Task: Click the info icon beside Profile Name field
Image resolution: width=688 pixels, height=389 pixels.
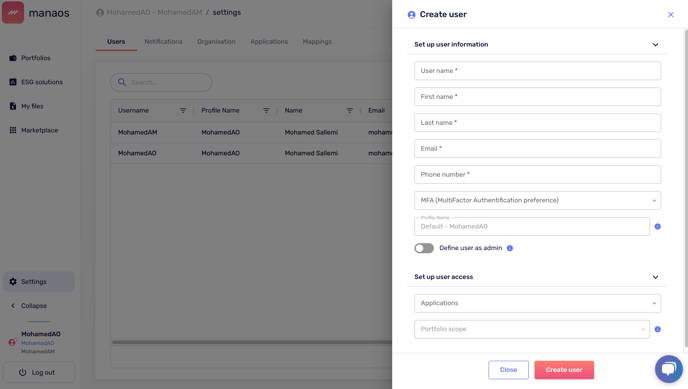Action: click(x=657, y=226)
